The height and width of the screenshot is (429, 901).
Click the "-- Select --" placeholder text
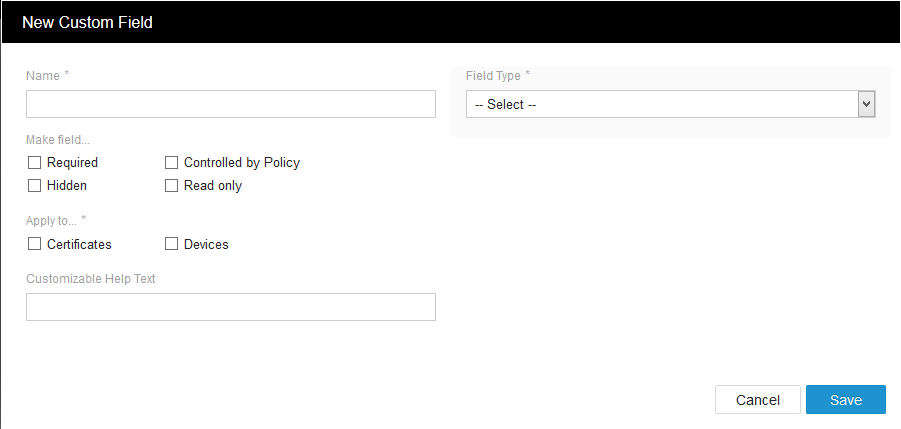506,105
